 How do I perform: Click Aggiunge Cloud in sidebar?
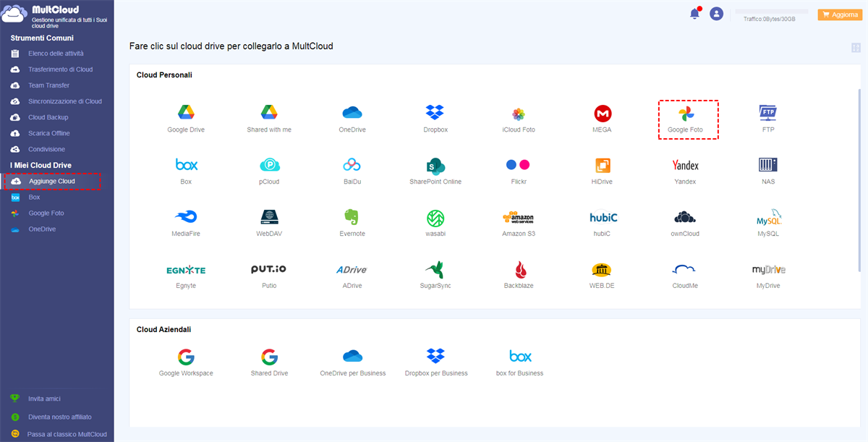[x=51, y=181]
